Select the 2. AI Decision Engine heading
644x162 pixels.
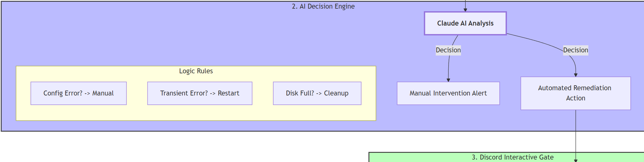[323, 6]
